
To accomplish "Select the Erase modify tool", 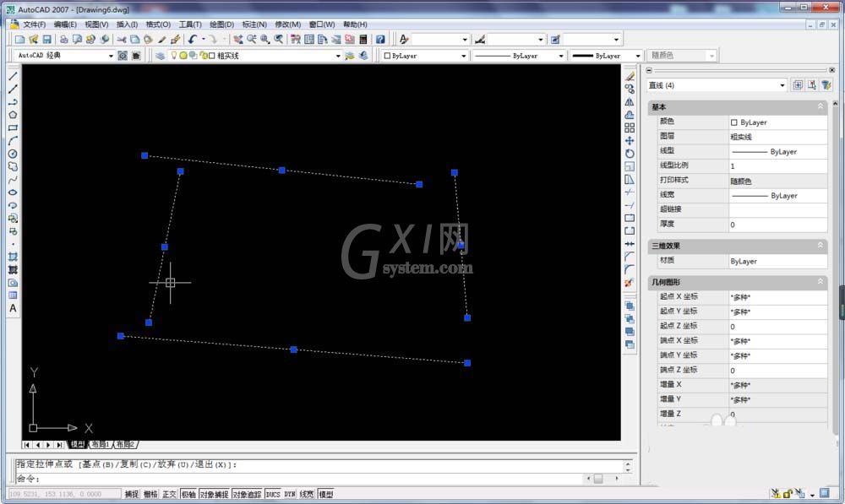I will (x=630, y=76).
